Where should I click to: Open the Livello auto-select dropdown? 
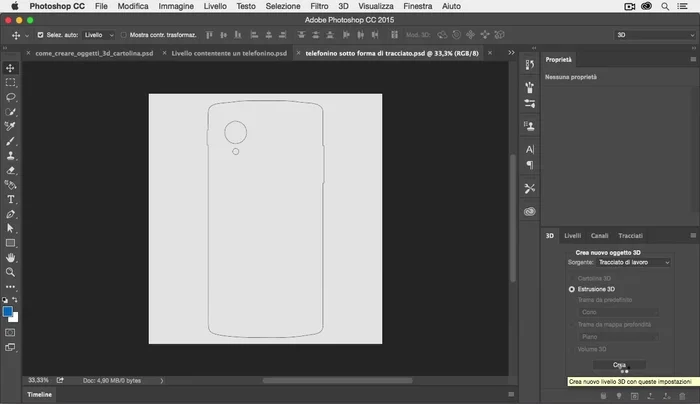pyautogui.click(x=98, y=34)
